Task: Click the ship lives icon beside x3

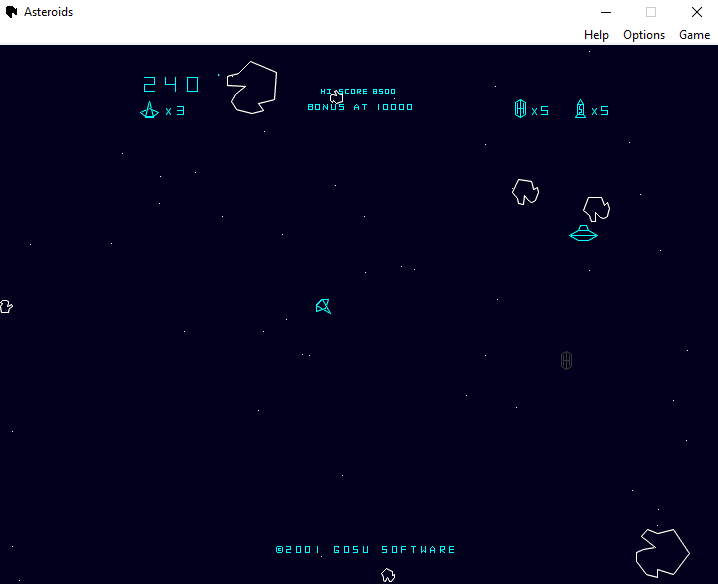Action: pyautogui.click(x=149, y=110)
